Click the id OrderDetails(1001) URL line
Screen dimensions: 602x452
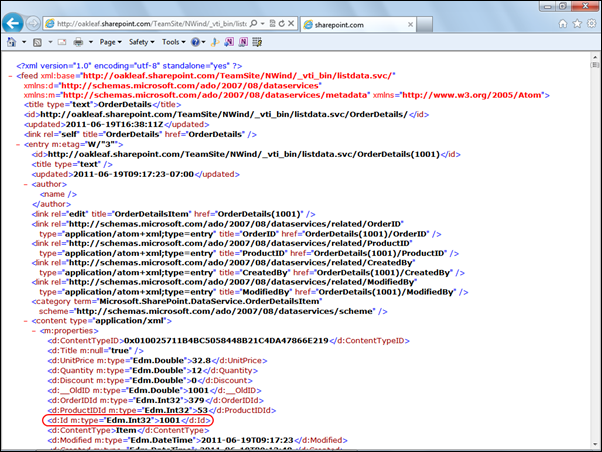coord(246,154)
